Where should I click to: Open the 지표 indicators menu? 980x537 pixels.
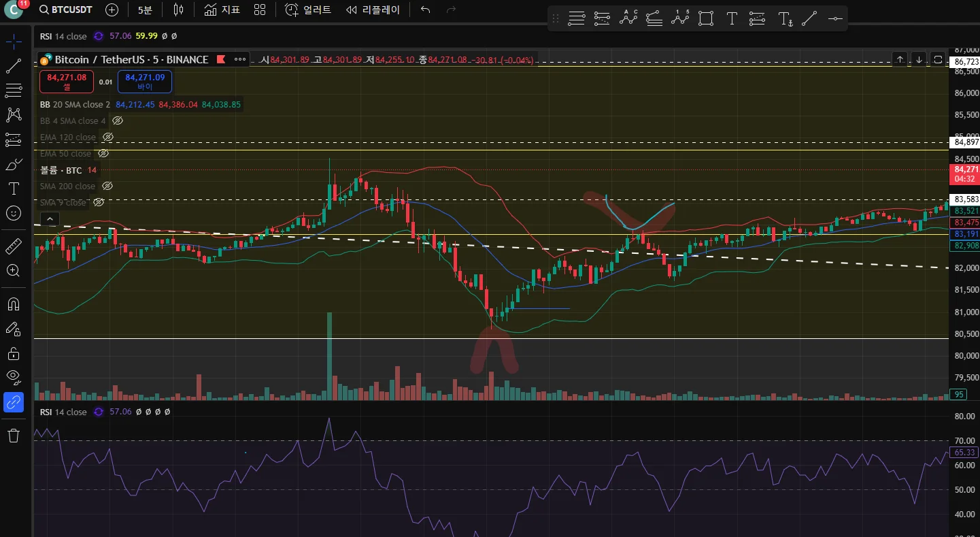(222, 10)
